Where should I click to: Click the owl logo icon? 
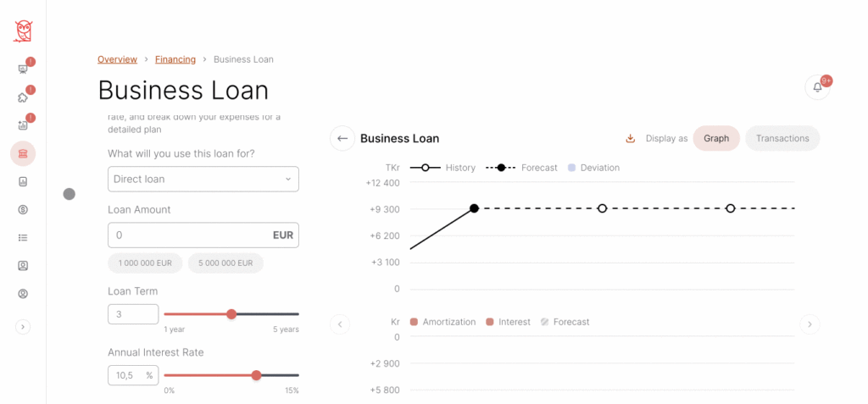point(23,31)
